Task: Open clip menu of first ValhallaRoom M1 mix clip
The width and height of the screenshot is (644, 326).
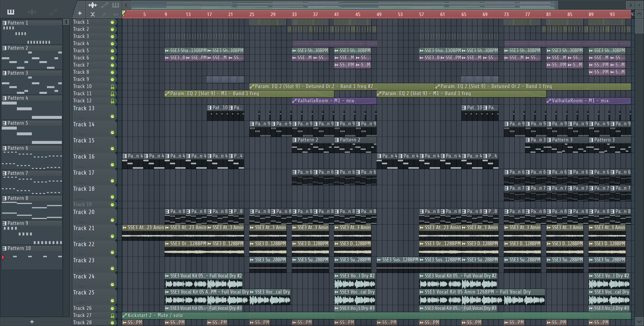Action: click(294, 101)
